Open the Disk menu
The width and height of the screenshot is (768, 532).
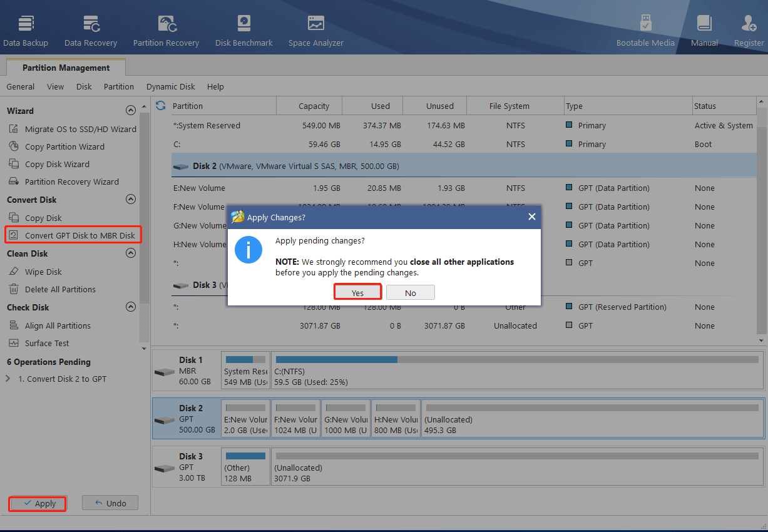tap(84, 86)
